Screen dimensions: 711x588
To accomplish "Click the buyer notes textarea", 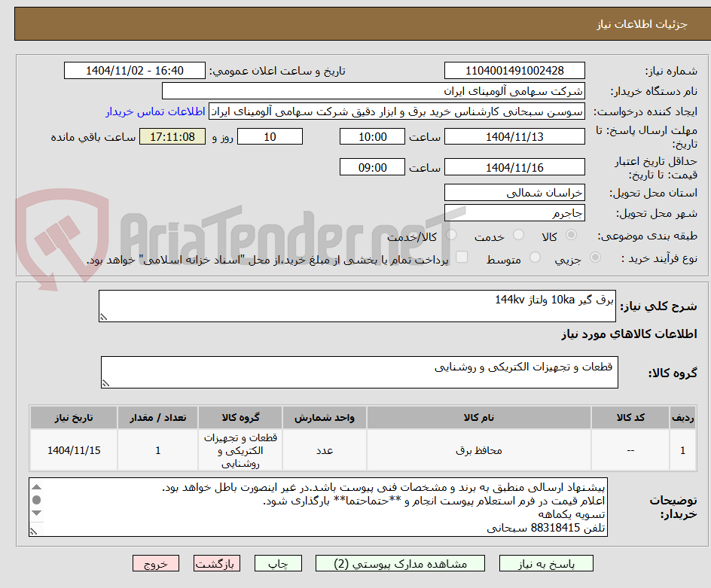I will (x=319, y=507).
